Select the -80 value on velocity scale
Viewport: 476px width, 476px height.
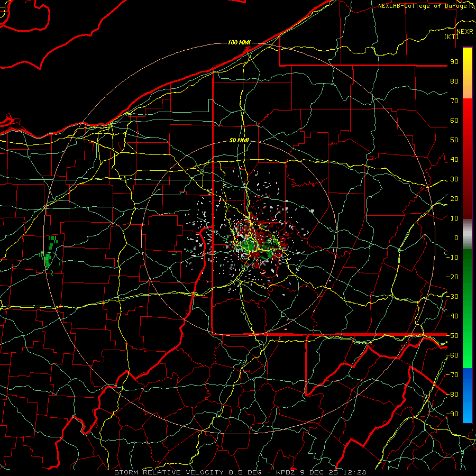tap(452, 395)
